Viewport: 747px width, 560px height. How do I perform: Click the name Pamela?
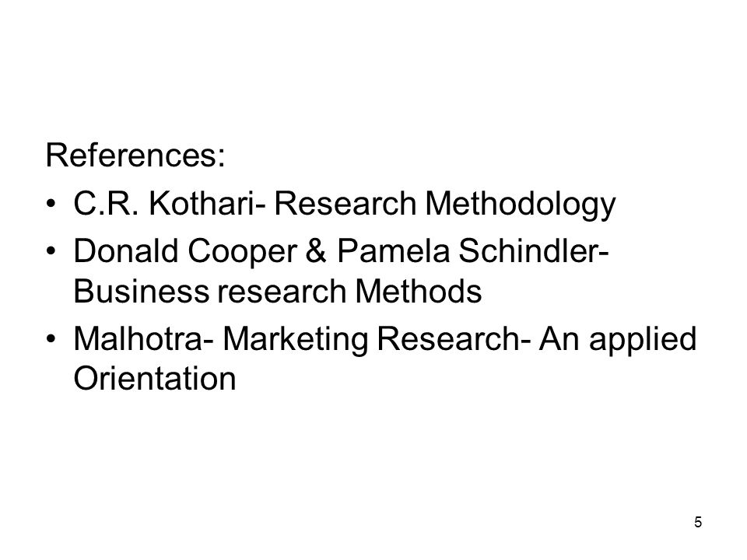coord(394,250)
